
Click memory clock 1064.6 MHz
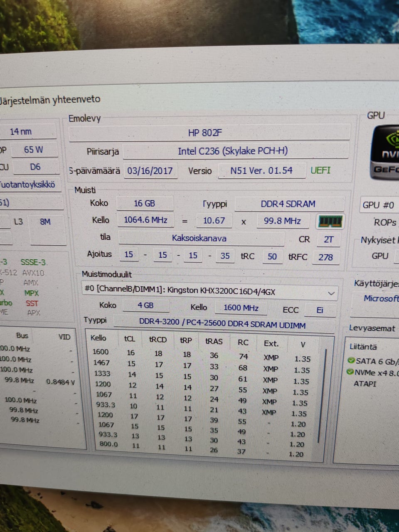(x=145, y=220)
